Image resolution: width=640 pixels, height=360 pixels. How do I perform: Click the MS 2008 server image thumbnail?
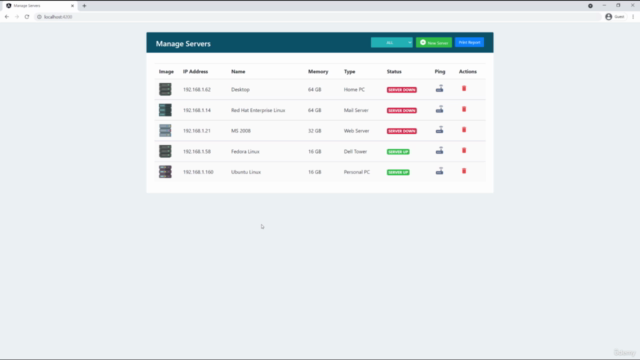[165, 131]
